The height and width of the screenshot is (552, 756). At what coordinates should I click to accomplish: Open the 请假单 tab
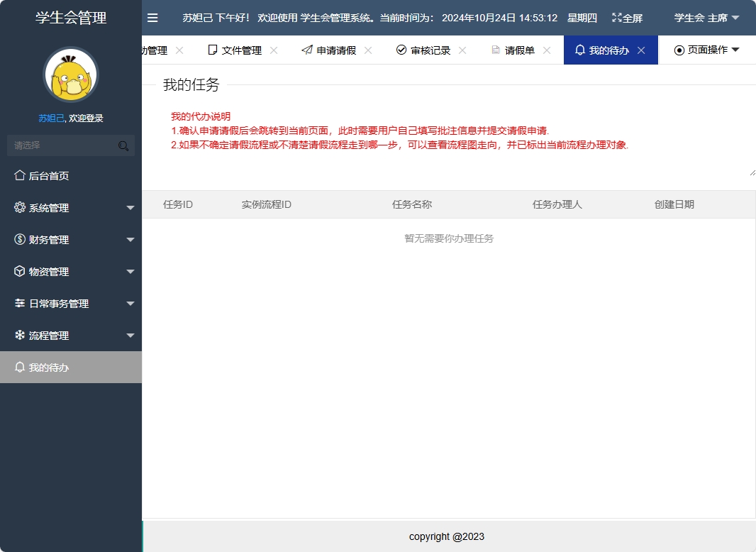coord(519,50)
